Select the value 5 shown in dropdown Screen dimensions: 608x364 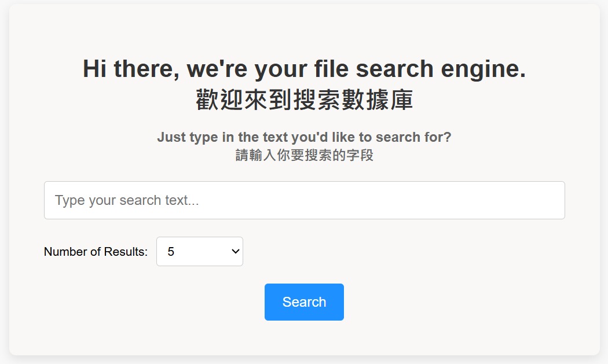171,252
